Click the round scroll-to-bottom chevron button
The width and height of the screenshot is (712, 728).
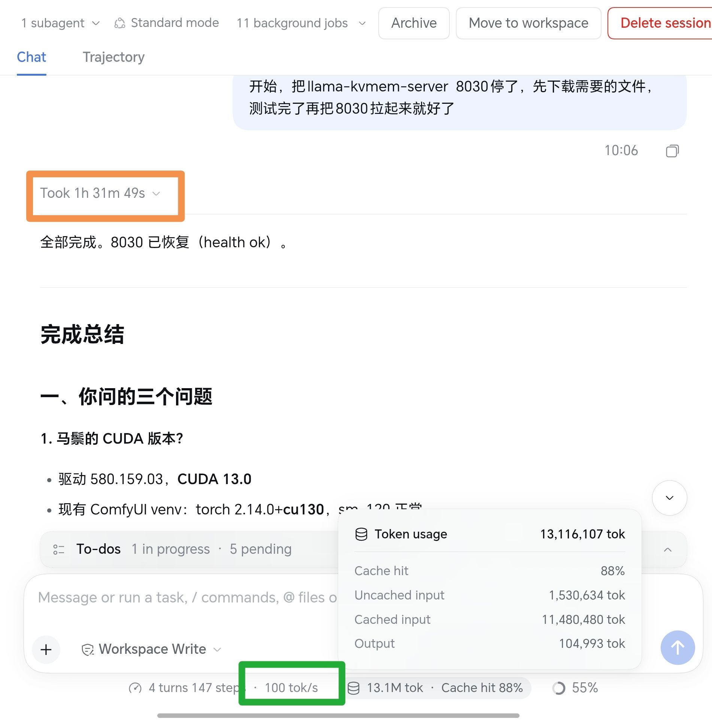pos(669,498)
